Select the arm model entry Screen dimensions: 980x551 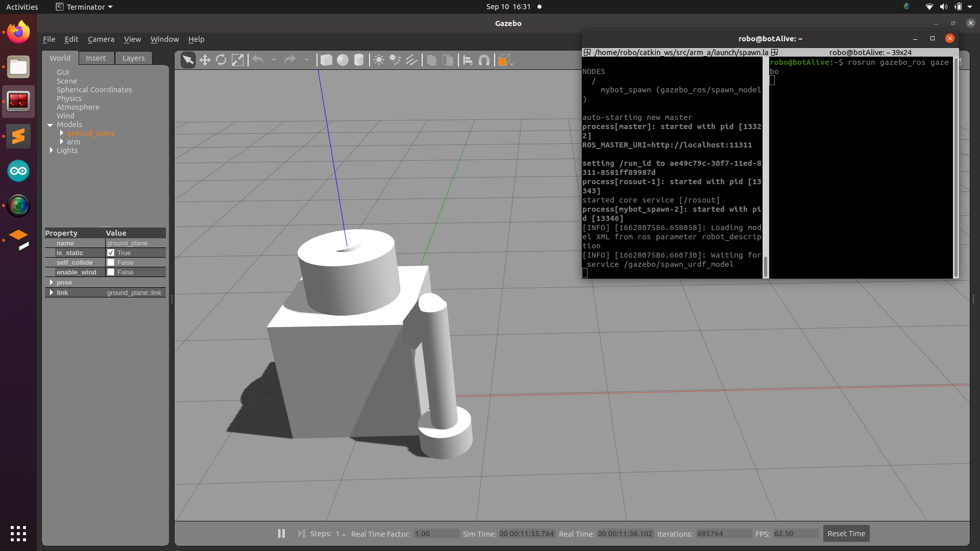(x=73, y=142)
